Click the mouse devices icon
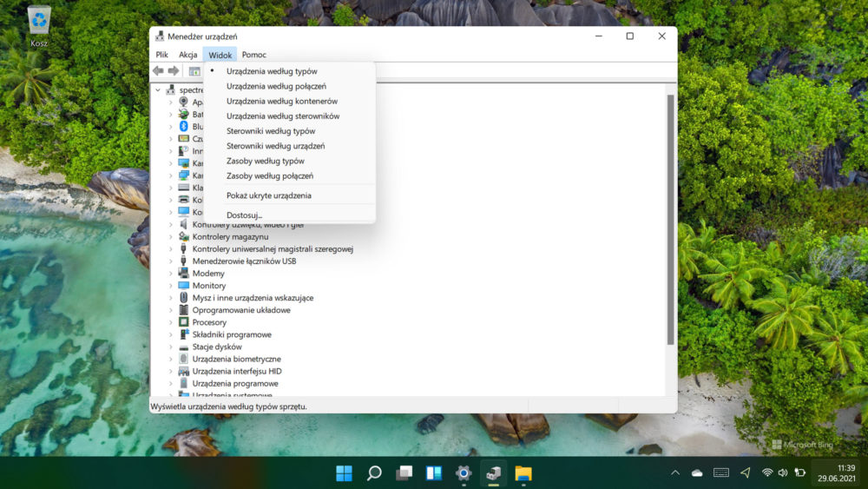 (x=184, y=297)
